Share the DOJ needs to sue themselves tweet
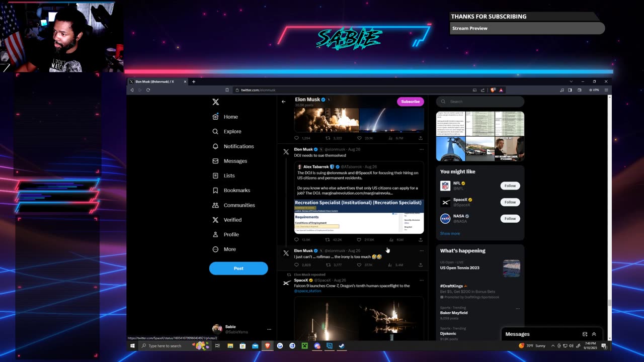Image resolution: width=644 pixels, height=362 pixels. tap(421, 240)
